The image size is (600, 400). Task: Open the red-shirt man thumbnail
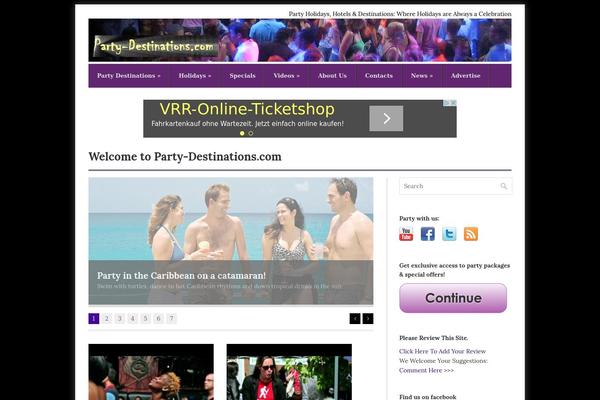point(289,372)
